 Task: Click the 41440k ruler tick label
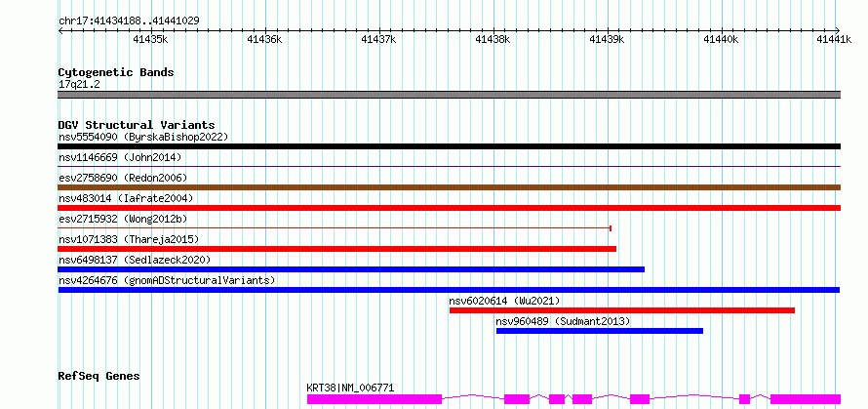721,39
